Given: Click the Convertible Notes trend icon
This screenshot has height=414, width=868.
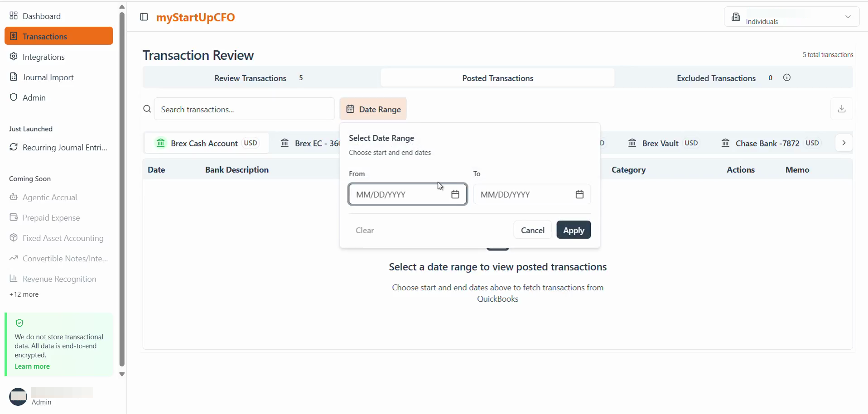Looking at the screenshot, I should [14, 258].
